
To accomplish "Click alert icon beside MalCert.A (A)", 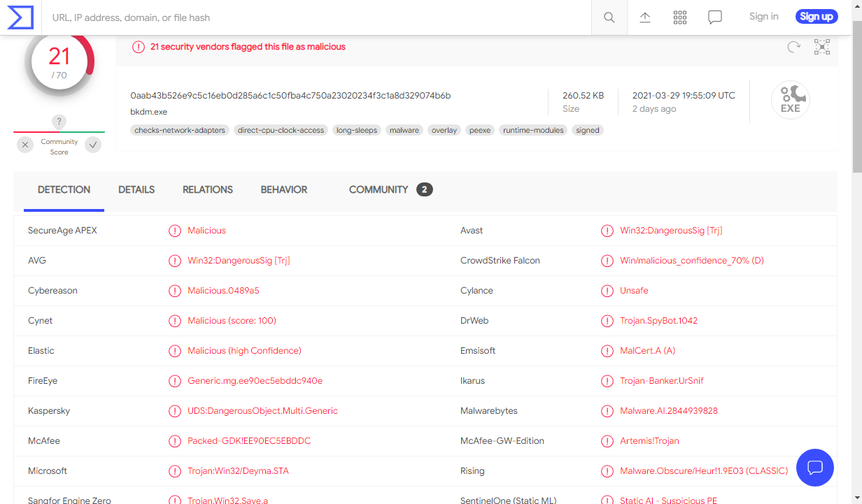I will click(607, 351).
